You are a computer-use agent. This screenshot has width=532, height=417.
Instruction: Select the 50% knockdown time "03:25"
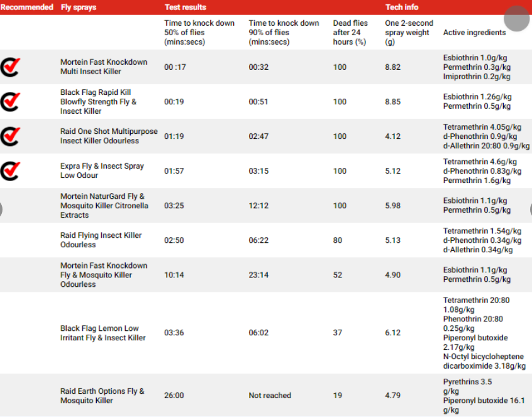[x=174, y=205]
